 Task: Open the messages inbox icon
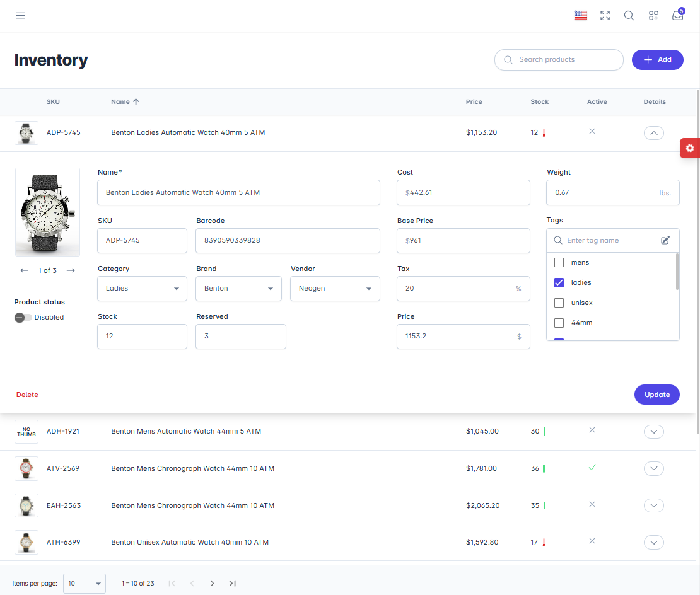click(x=678, y=16)
